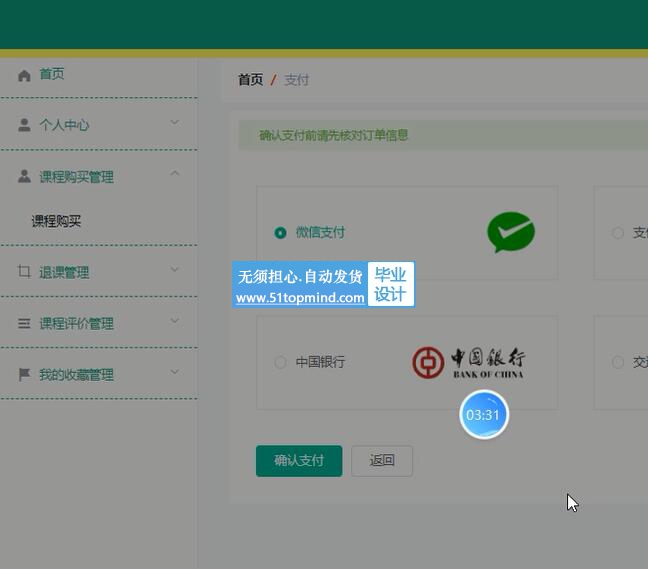This screenshot has width=648, height=569.
Task: Click the 支付 breadcrumb item
Action: [296, 79]
